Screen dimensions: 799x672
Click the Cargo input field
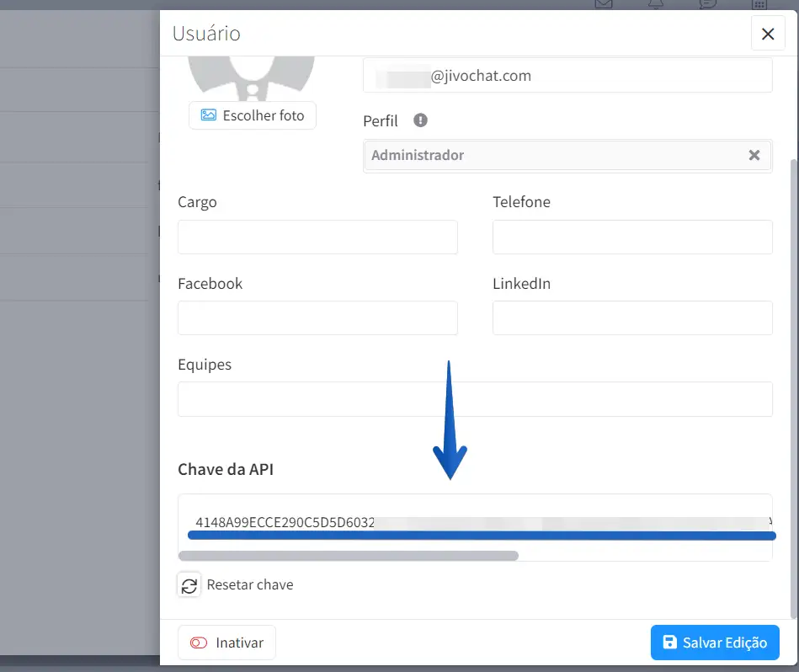click(x=317, y=237)
